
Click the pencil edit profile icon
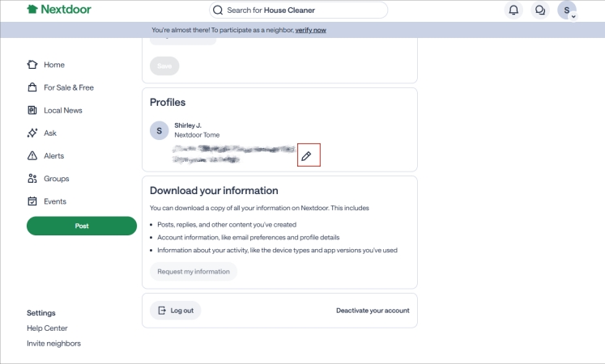tap(307, 156)
